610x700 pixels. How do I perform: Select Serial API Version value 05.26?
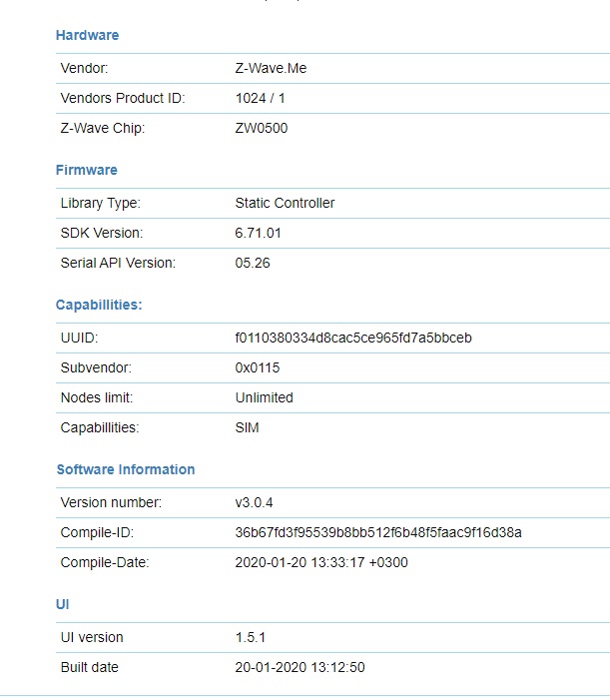pos(253,263)
